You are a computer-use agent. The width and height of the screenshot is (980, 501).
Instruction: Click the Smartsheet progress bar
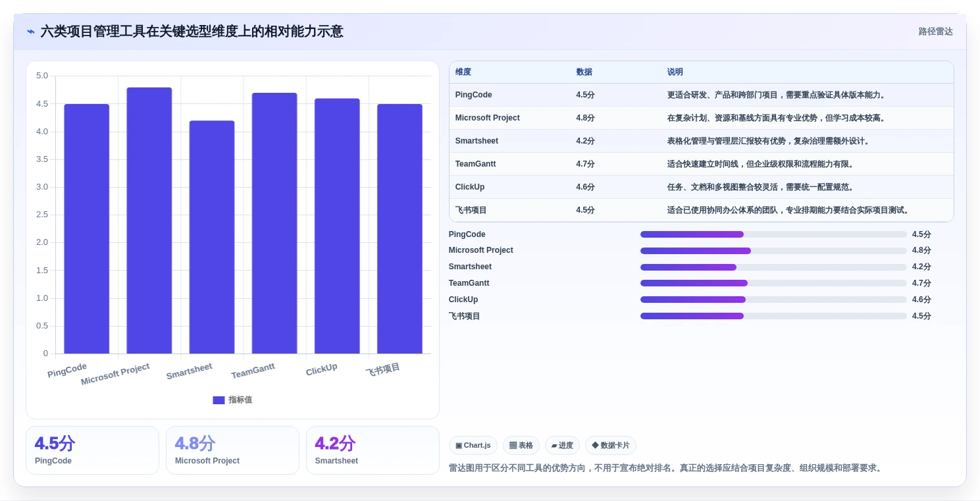tap(773, 267)
